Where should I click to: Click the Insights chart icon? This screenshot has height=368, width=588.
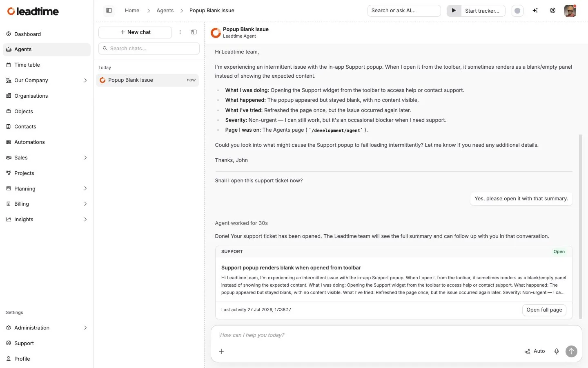click(x=9, y=219)
